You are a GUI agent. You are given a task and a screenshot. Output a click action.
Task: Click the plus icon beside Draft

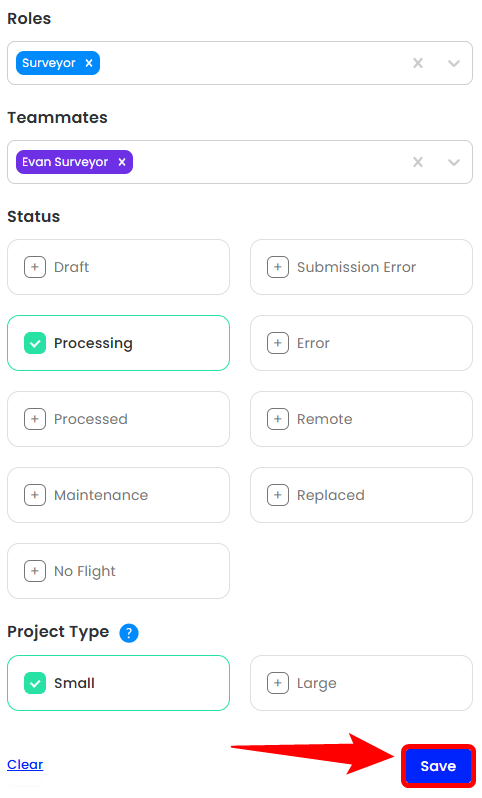point(35,267)
